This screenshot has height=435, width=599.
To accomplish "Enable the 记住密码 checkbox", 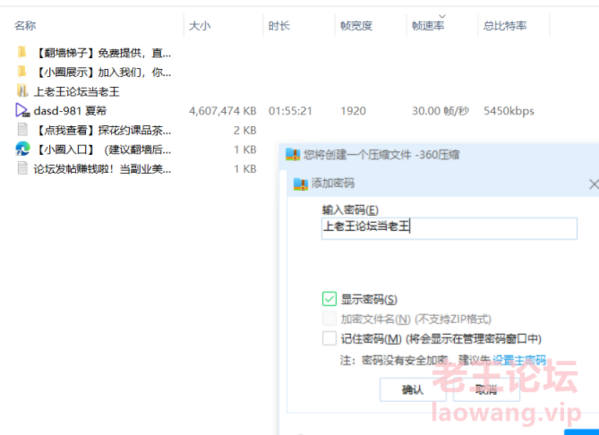I will (x=329, y=338).
